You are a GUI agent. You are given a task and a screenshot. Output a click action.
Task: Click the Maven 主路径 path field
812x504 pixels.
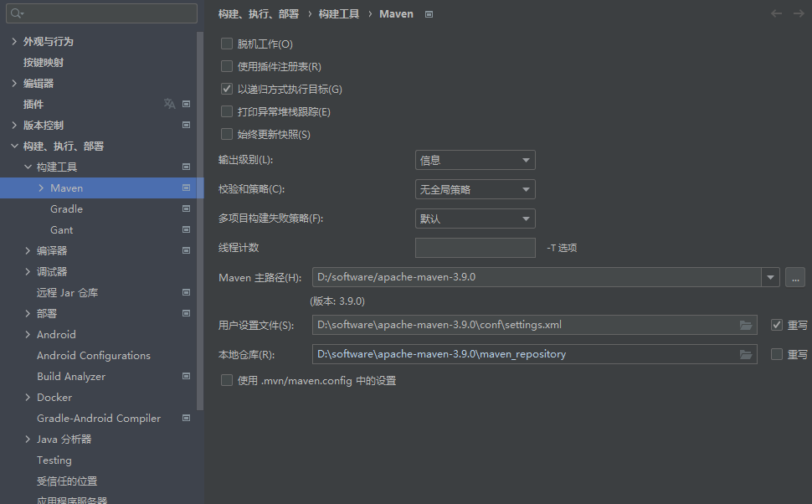[x=537, y=277]
